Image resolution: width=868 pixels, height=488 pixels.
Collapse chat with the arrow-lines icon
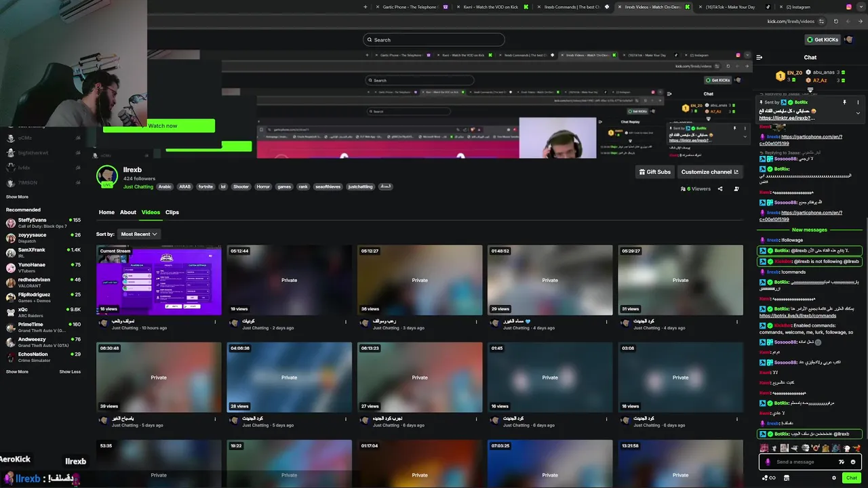pos(759,58)
